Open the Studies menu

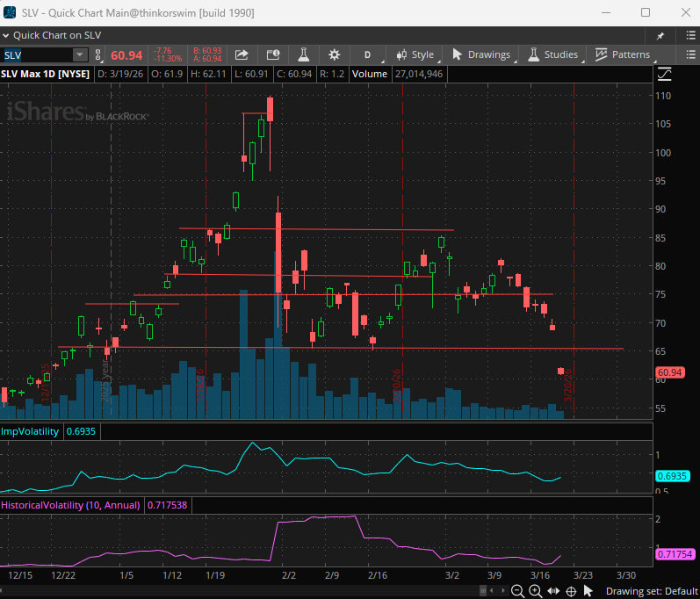tap(553, 54)
